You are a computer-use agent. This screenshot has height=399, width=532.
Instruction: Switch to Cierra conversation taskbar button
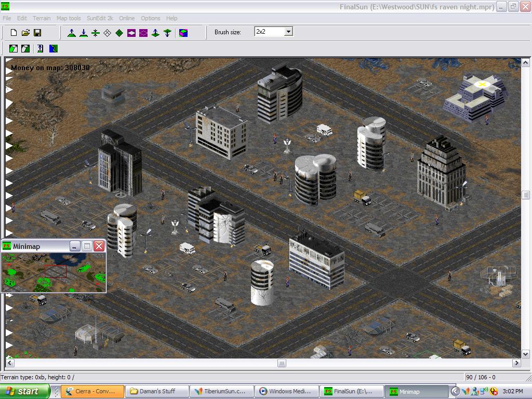92,391
